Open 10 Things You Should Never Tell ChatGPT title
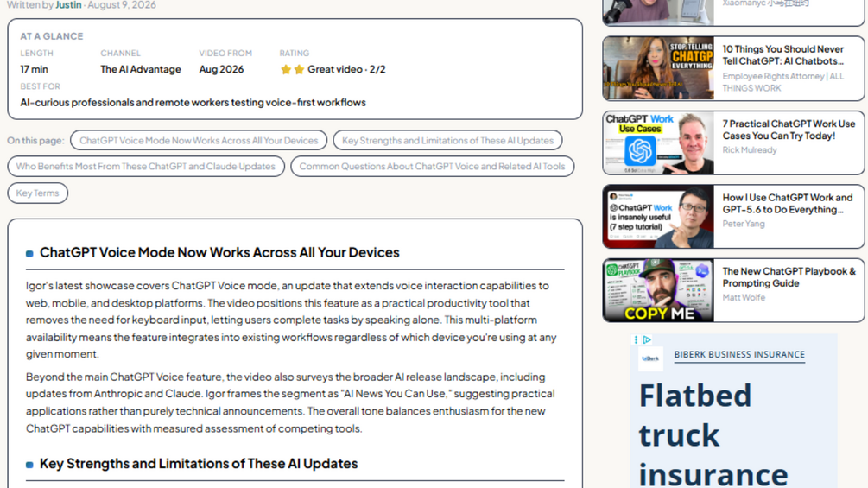Image resolution: width=868 pixels, height=488 pixels. pos(782,55)
